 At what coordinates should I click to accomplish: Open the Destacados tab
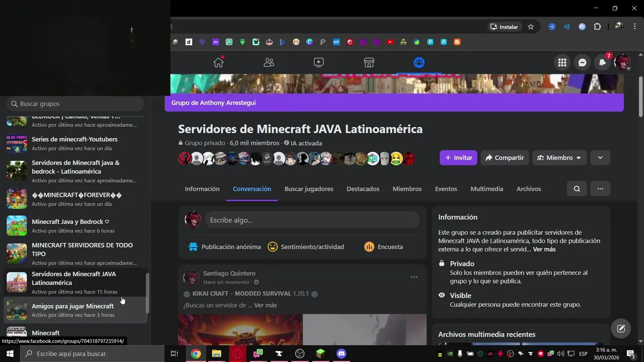[x=363, y=189]
